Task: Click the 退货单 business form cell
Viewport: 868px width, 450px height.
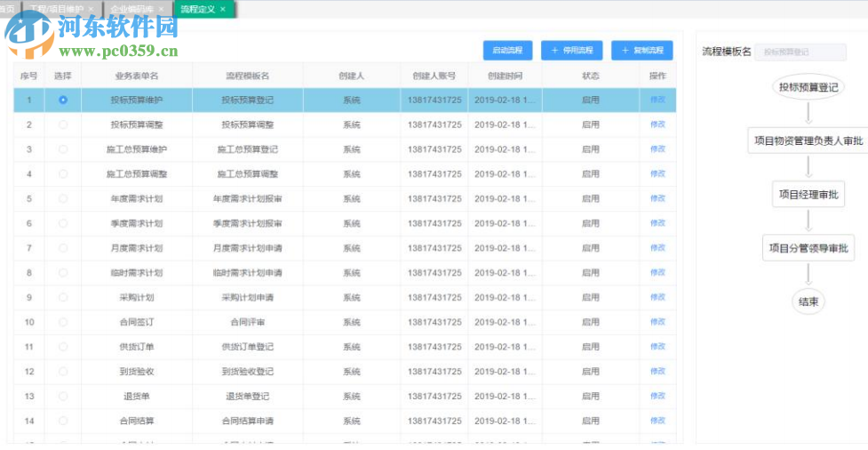Action: [x=137, y=396]
